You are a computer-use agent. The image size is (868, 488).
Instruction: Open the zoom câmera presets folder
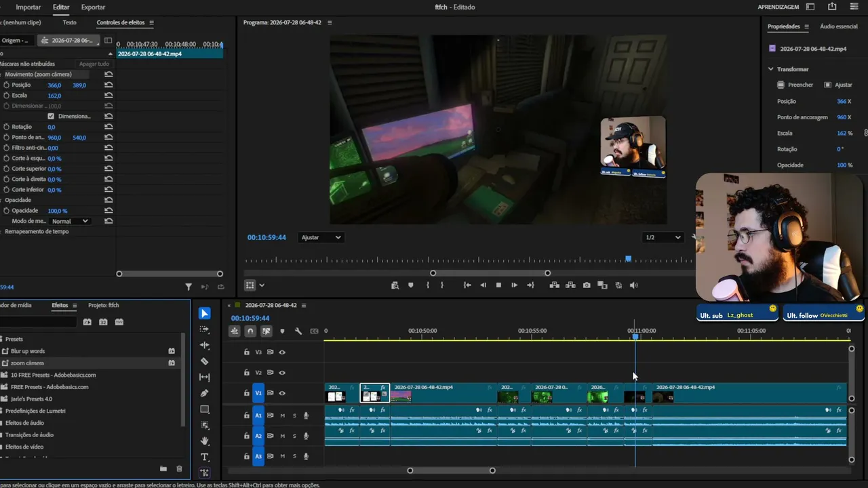(27, 363)
